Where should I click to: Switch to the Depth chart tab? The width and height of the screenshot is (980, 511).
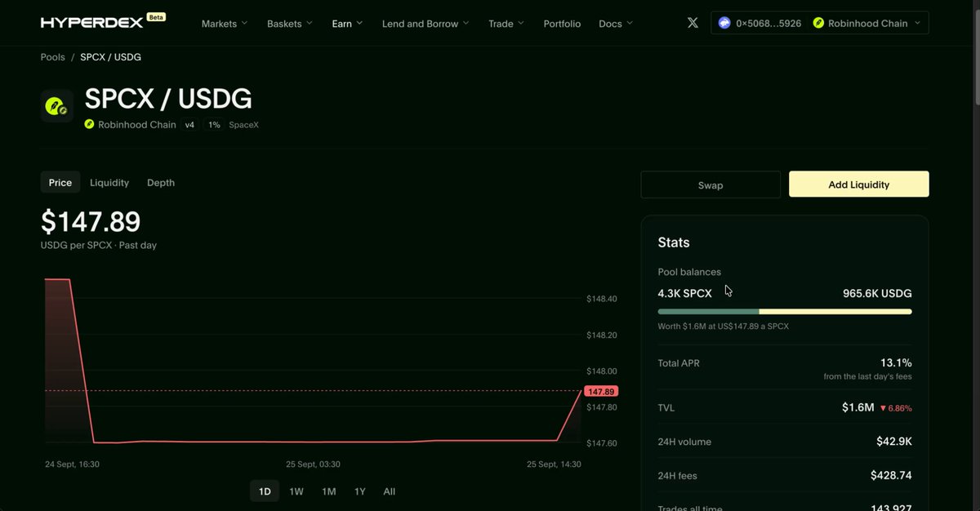tap(161, 183)
